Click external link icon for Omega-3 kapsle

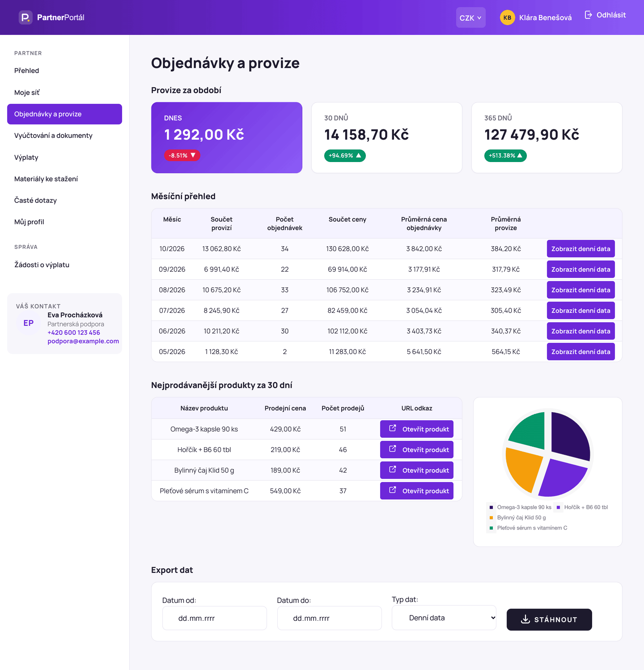[x=393, y=428]
